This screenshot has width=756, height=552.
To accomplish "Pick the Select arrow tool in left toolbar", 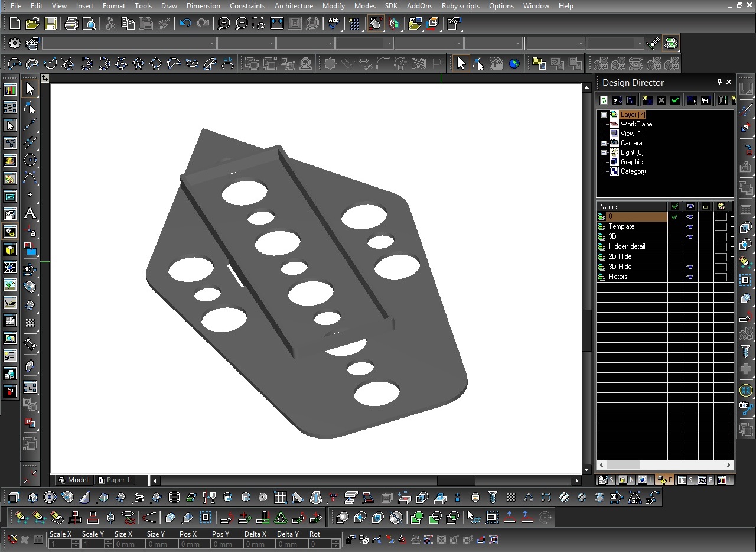I will point(30,89).
